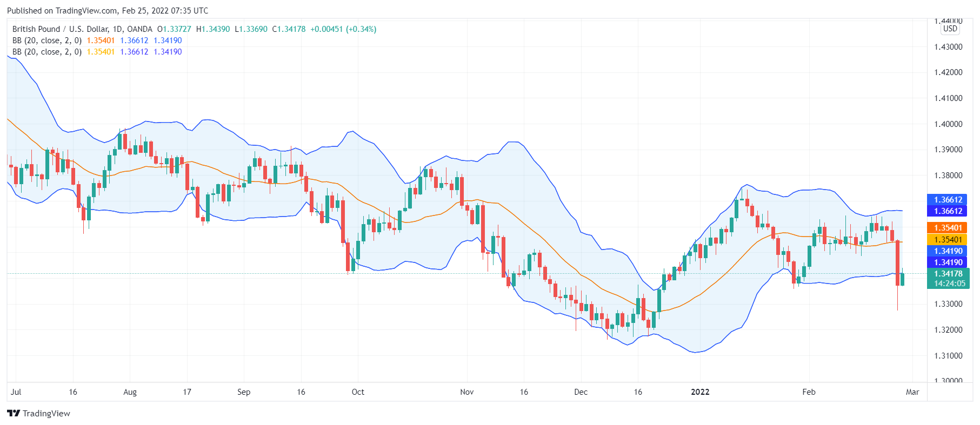Click the 1.33000 price axis label
Image resolution: width=980 pixels, height=425 pixels.
click(948, 304)
